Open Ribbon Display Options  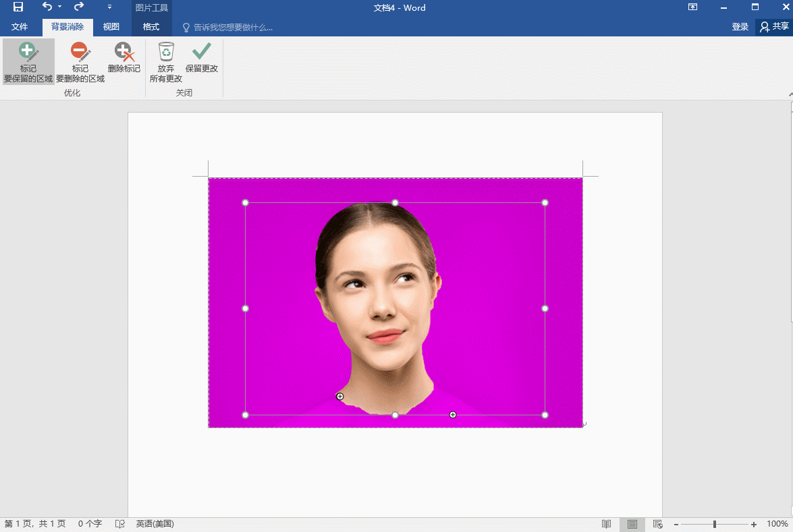(x=693, y=7)
